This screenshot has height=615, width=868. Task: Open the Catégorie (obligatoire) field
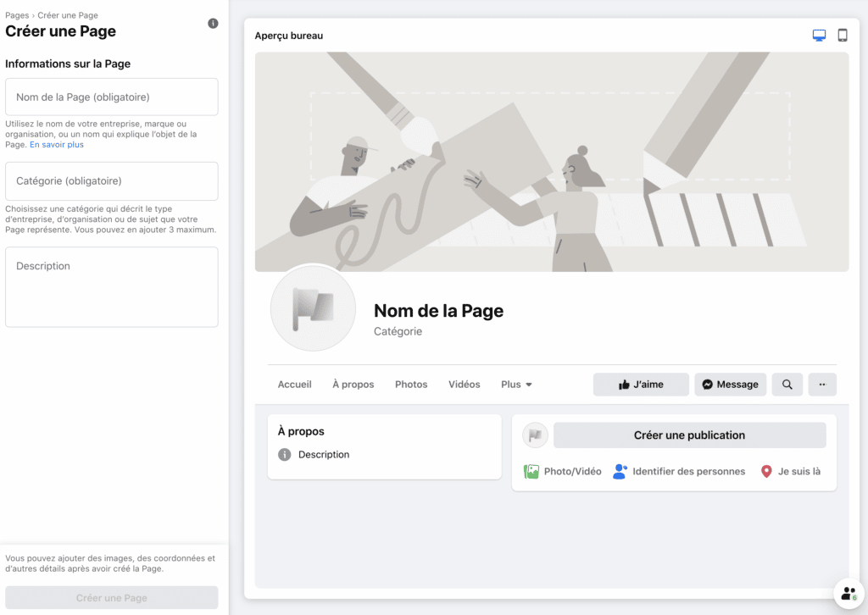[112, 181]
